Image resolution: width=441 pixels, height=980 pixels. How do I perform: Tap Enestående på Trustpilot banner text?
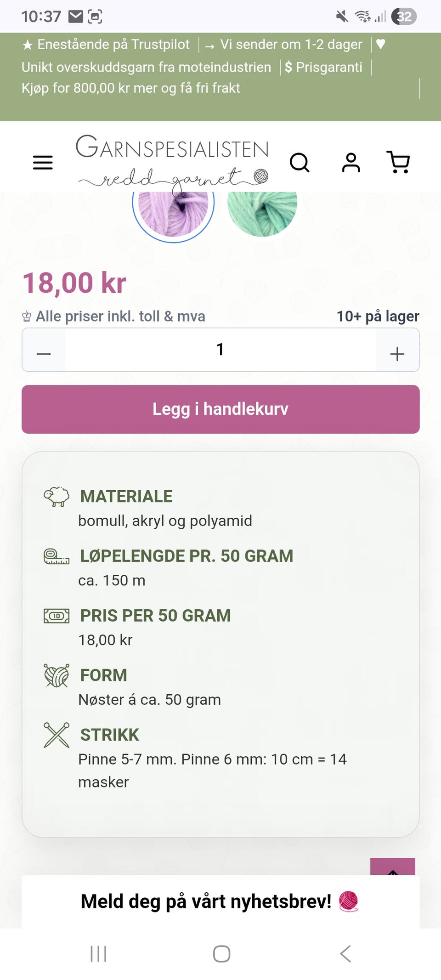click(x=106, y=45)
